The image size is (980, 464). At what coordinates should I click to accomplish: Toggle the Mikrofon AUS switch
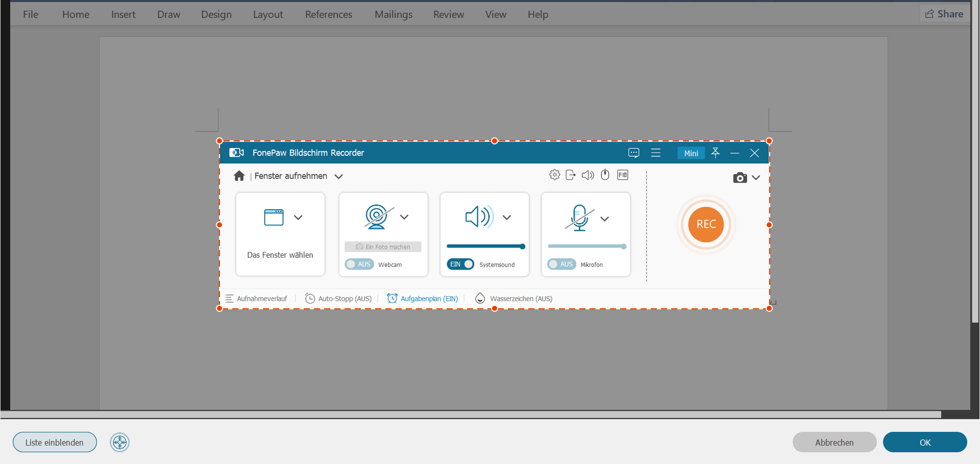[561, 264]
